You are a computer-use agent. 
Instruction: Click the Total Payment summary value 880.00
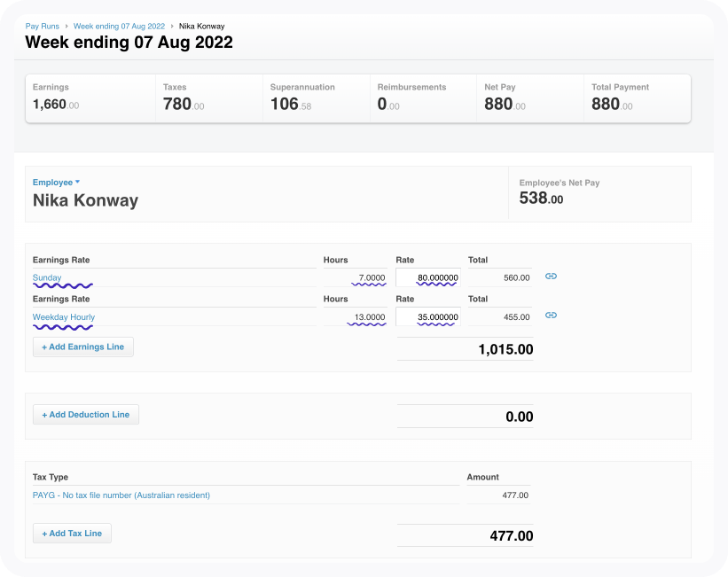coord(612,104)
